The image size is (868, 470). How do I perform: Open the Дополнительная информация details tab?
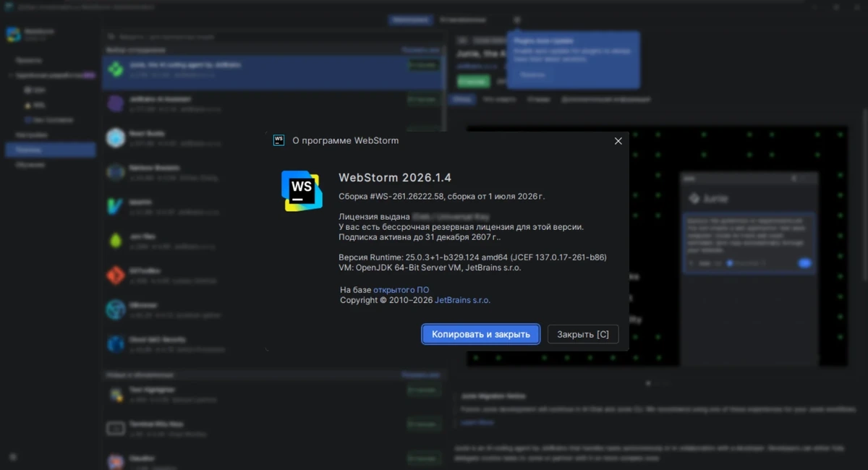click(x=606, y=99)
